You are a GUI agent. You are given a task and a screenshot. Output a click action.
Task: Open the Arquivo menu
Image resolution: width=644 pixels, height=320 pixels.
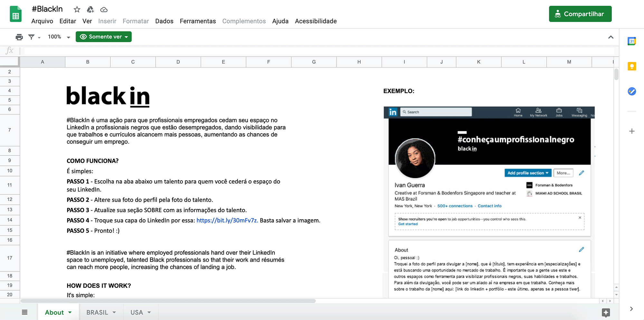click(42, 21)
